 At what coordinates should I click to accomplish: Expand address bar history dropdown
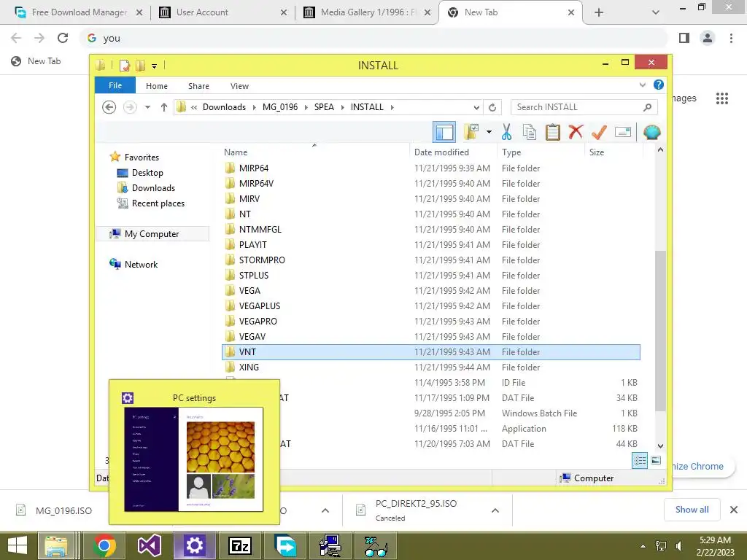pos(476,107)
